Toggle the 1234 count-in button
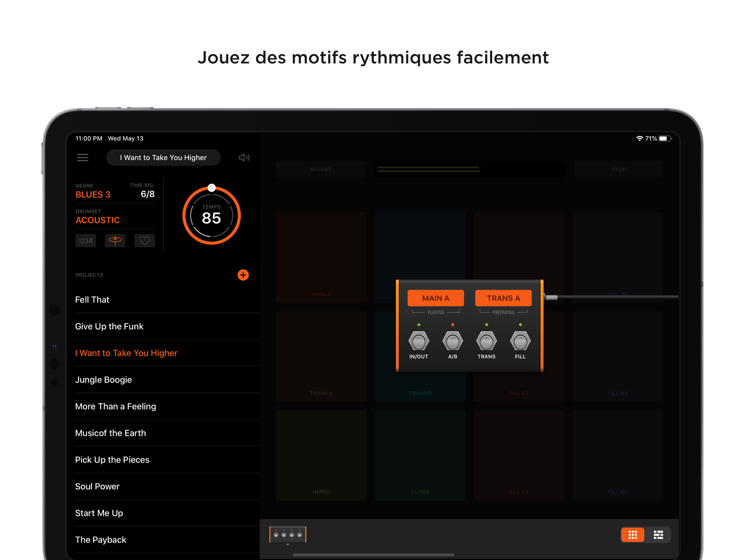Image resolution: width=747 pixels, height=560 pixels. click(85, 240)
